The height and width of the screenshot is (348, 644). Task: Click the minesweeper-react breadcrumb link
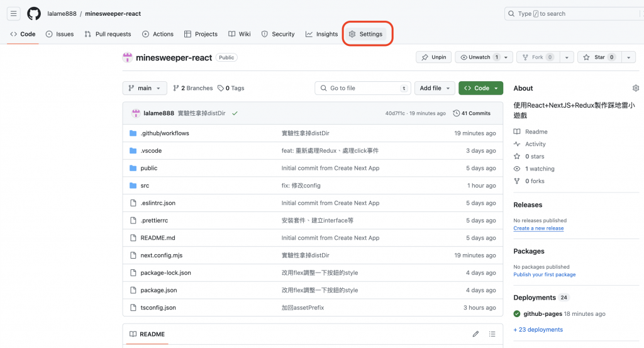tap(113, 14)
